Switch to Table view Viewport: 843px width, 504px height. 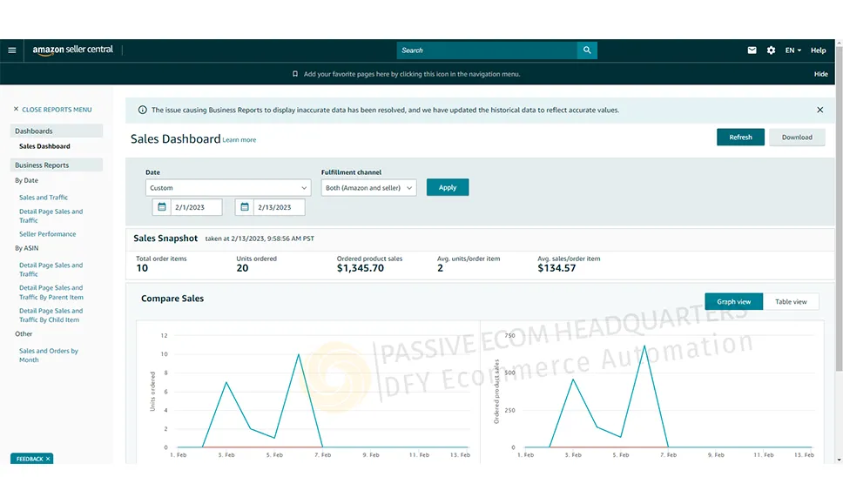coord(791,302)
